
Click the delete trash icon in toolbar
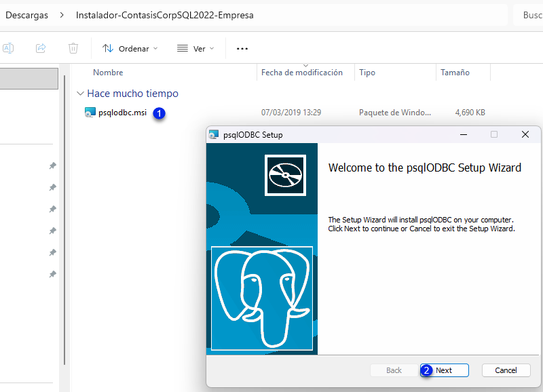click(x=73, y=48)
